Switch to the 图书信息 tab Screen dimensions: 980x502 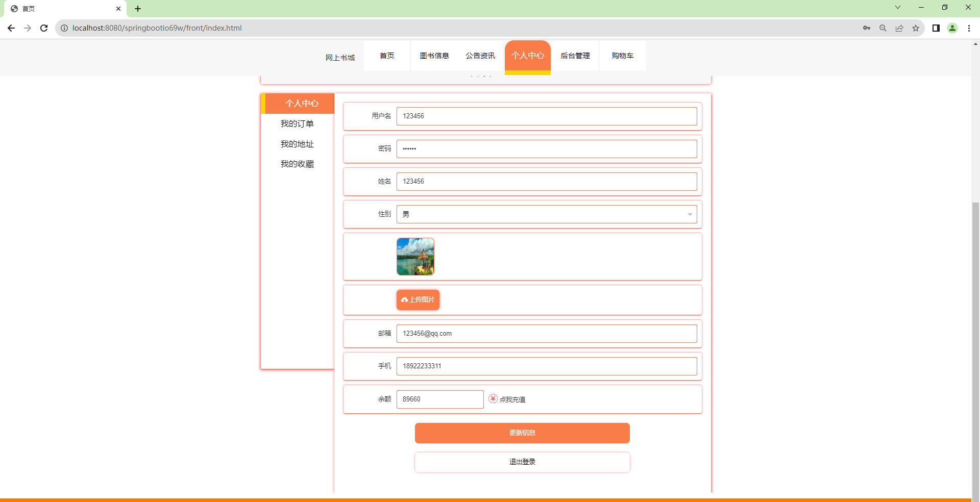[434, 56]
